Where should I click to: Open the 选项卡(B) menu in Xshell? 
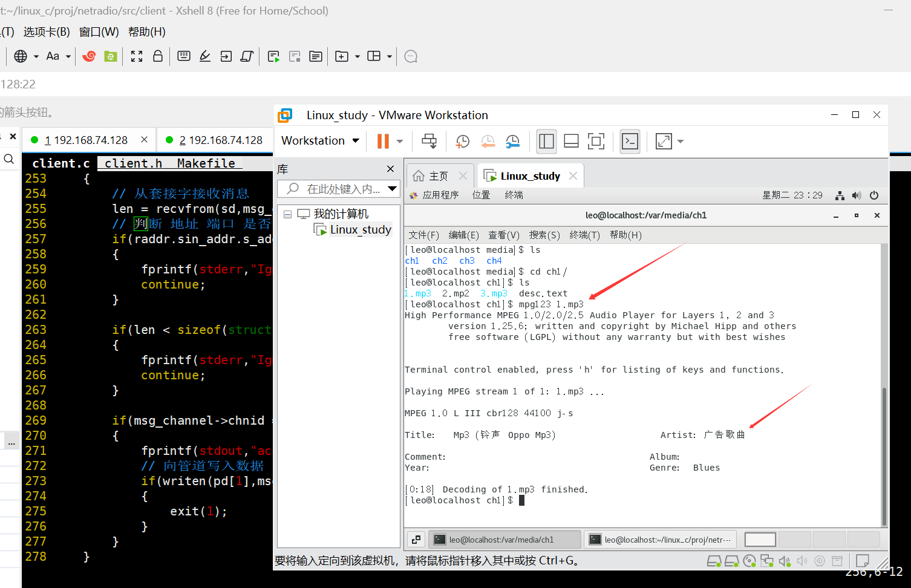tap(47, 31)
